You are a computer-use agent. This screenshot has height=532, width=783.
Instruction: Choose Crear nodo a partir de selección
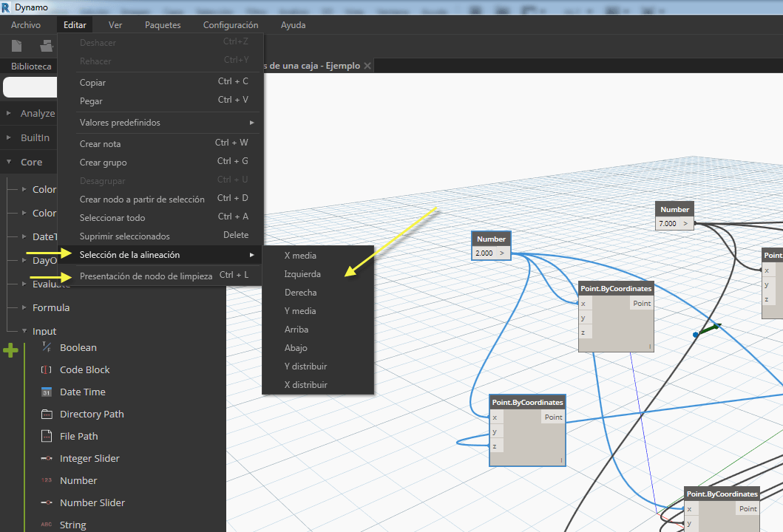pos(160,199)
